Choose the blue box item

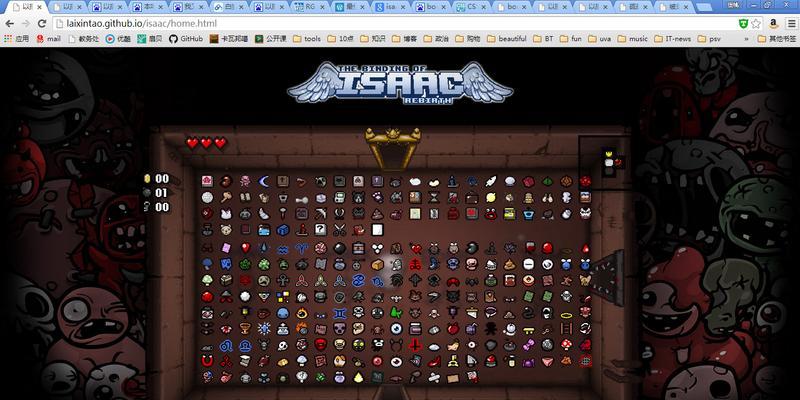point(283,230)
